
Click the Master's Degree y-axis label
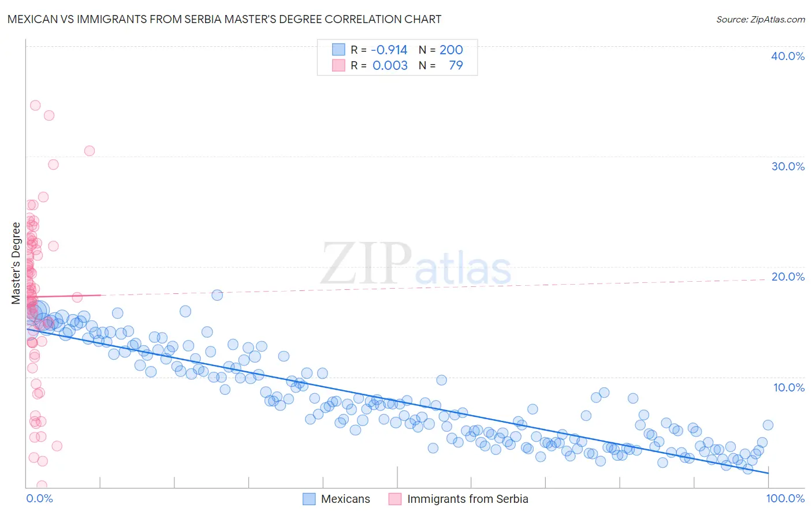click(16, 263)
